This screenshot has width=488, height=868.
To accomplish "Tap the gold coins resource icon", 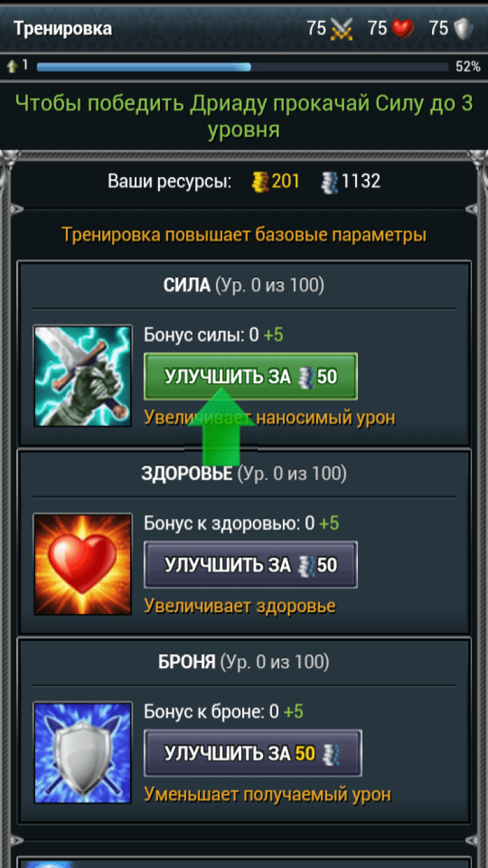I will click(260, 182).
